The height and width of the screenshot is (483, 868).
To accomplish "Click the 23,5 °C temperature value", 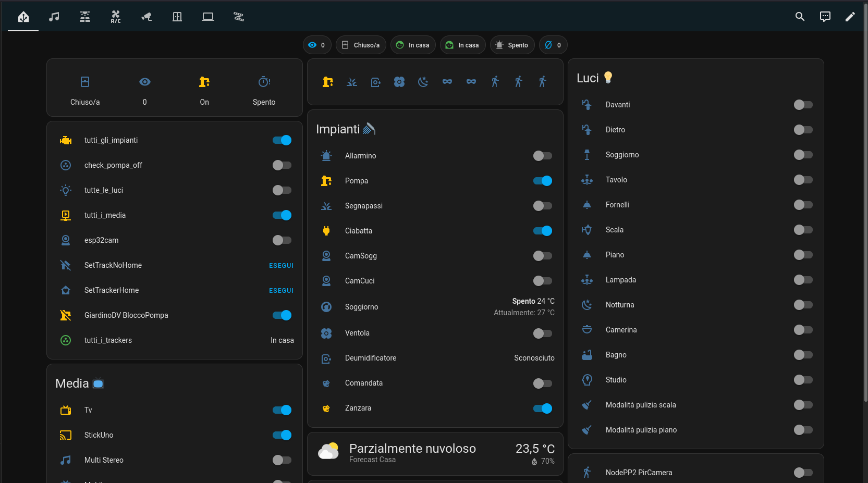I will point(535,449).
